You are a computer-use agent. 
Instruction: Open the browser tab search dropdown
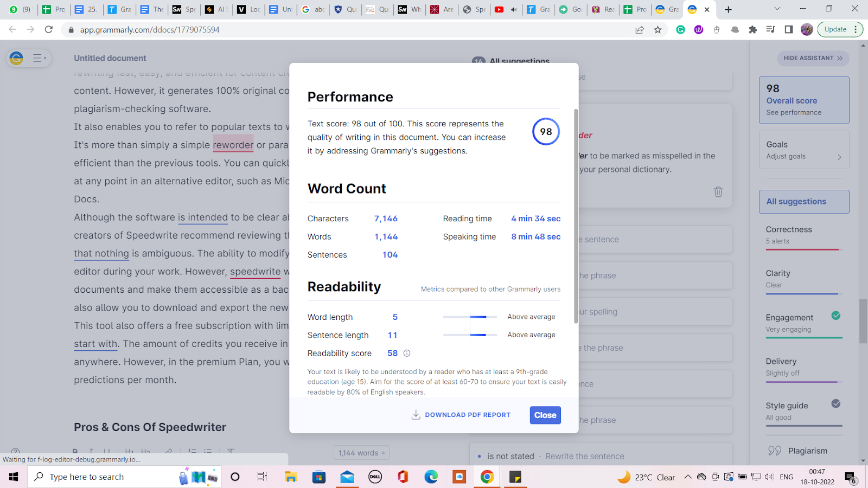tap(776, 9)
